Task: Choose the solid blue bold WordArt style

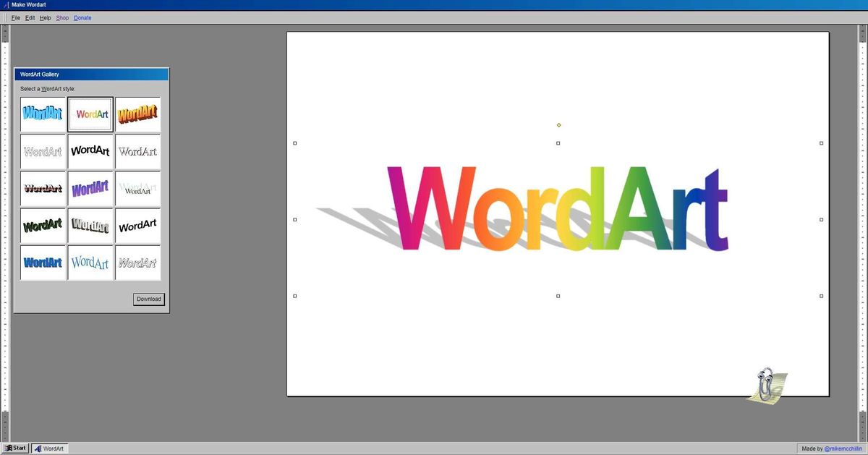Action: 43,263
